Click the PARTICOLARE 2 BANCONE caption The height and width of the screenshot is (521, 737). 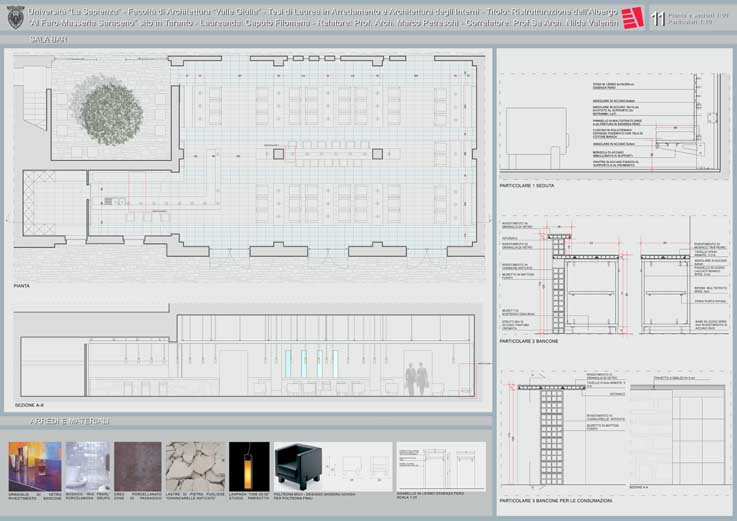(x=529, y=341)
